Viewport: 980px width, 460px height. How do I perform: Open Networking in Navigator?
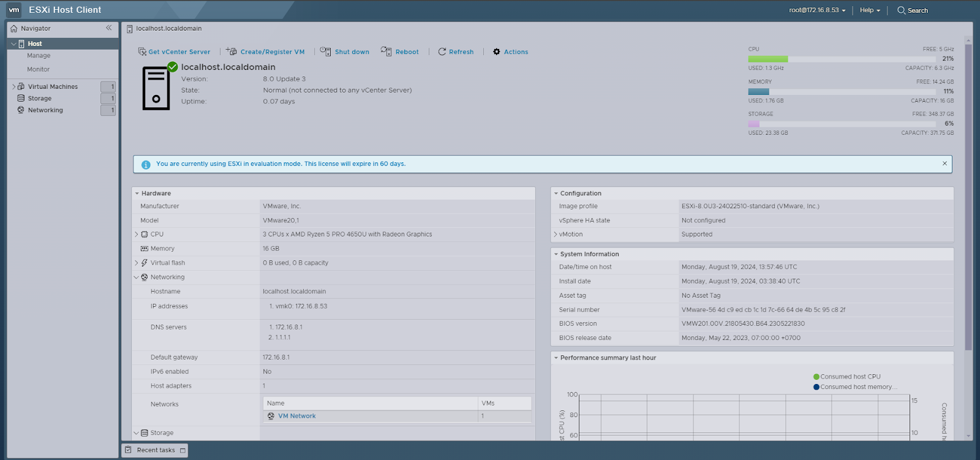(45, 110)
